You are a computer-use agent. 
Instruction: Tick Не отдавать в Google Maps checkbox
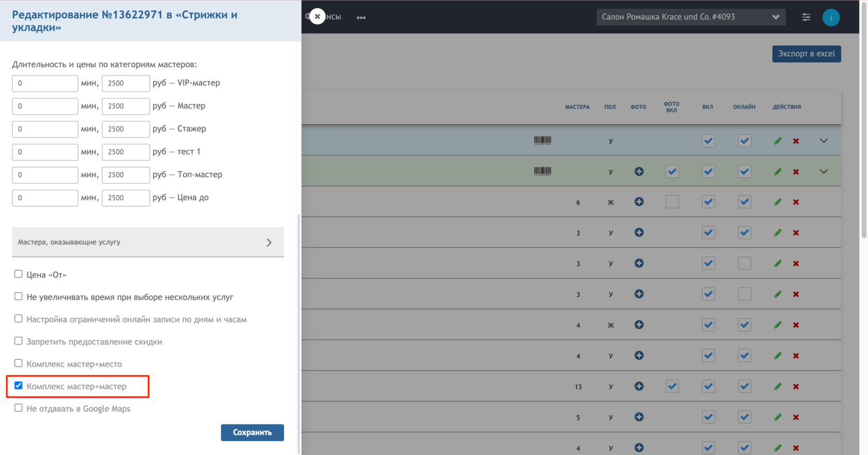click(19, 408)
